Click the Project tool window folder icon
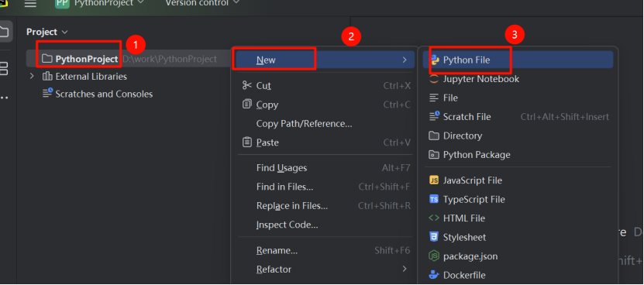This screenshot has width=644, height=285. pos(4,32)
